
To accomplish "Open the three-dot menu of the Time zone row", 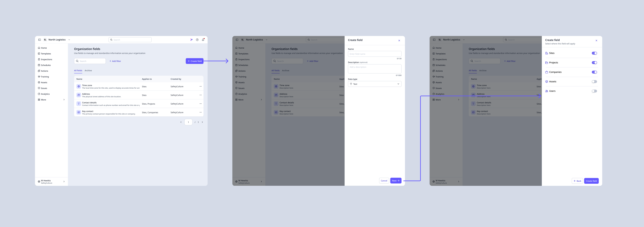I will (x=200, y=87).
